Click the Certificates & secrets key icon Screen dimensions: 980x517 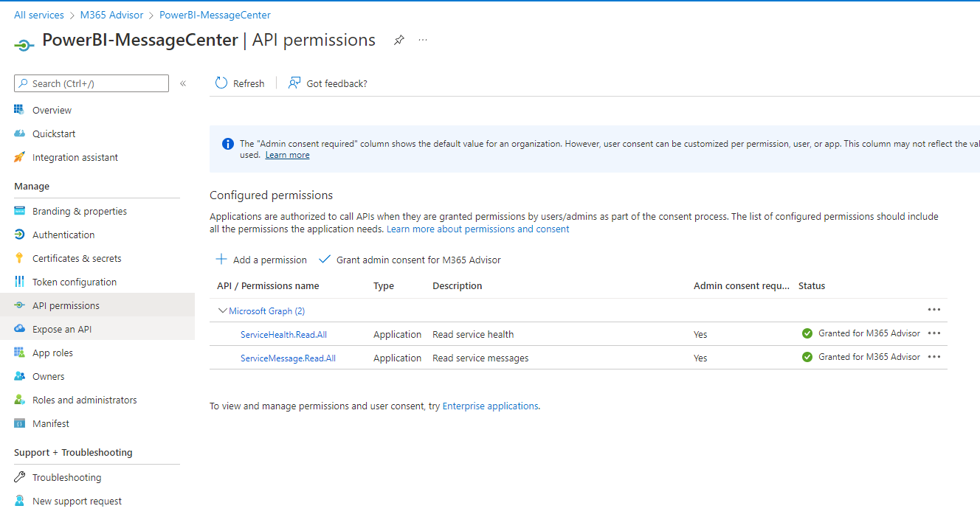[x=19, y=258]
